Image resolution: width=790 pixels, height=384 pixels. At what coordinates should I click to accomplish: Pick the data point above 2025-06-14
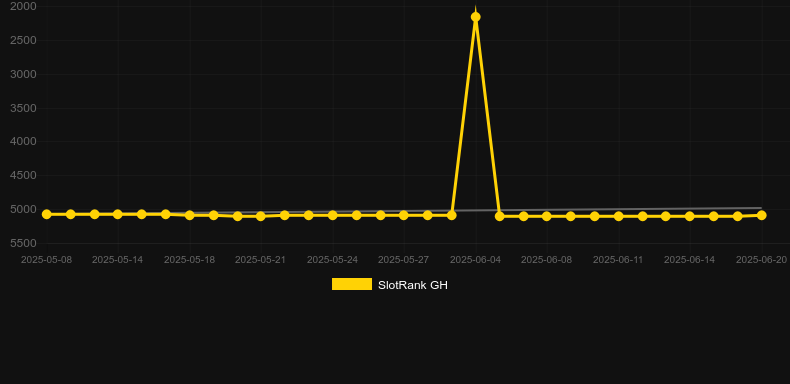tap(690, 216)
